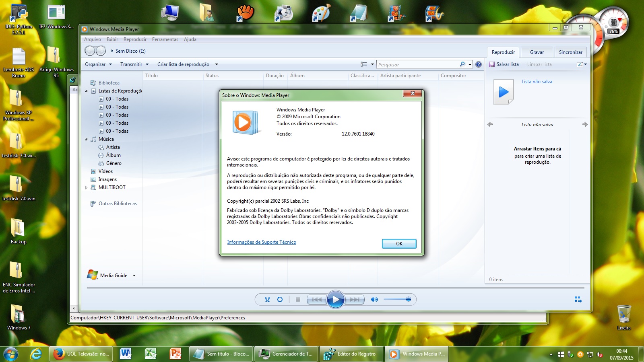Mute the audio with the speaker icon
The height and width of the screenshot is (362, 644).
pyautogui.click(x=375, y=299)
